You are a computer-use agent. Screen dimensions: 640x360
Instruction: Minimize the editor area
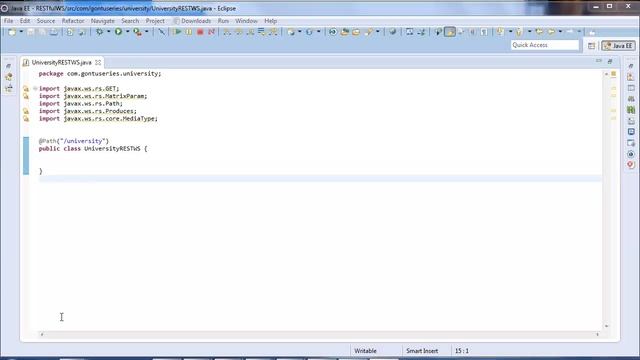[x=599, y=61]
